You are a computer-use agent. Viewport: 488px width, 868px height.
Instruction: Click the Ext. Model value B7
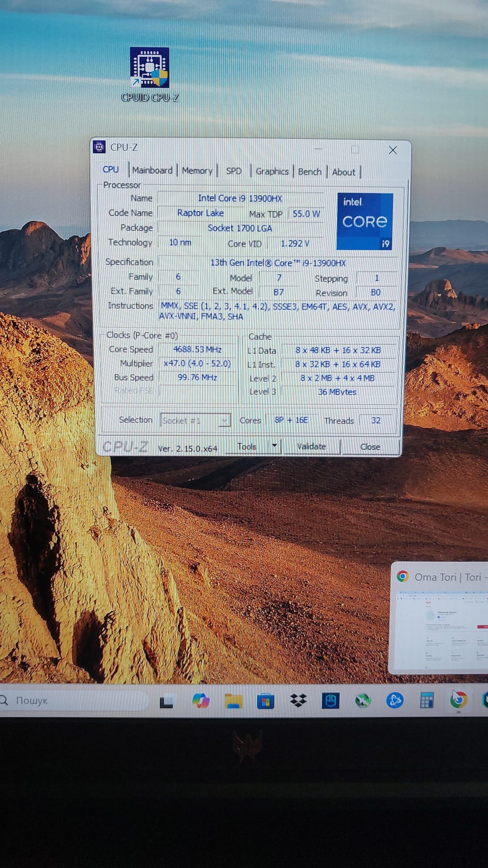279,292
